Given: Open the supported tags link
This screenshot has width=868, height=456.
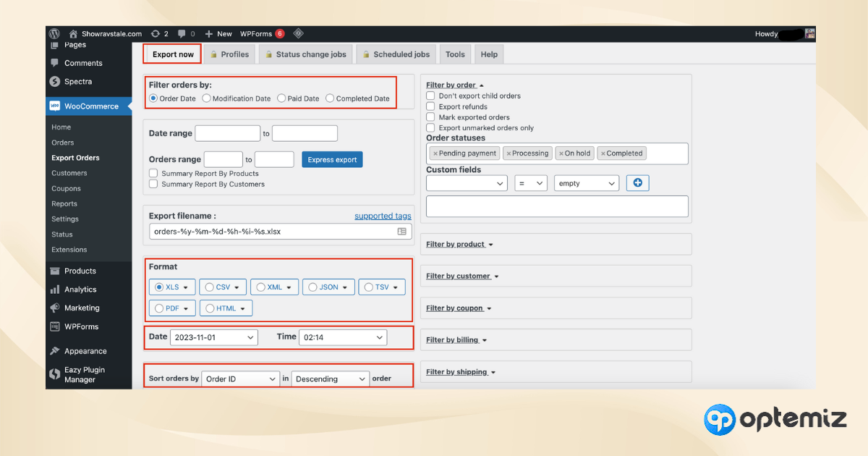Looking at the screenshot, I should pyautogui.click(x=383, y=216).
